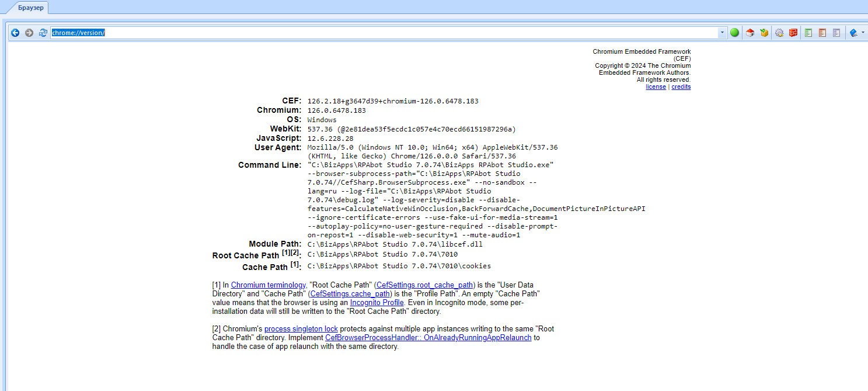Open the CefBrowserProcessHandler::OnAlreadyRunningAppRelaunch link
This screenshot has height=391, width=868.
(x=428, y=337)
